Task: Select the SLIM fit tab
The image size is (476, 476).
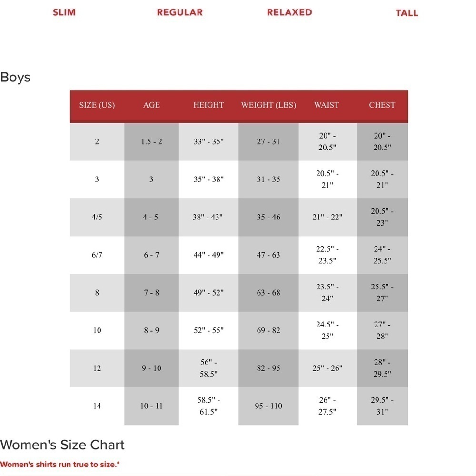Action: click(x=64, y=12)
